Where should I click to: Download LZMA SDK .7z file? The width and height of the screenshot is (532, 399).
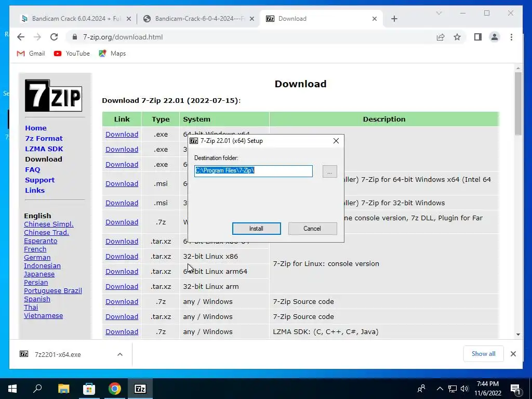tap(122, 332)
